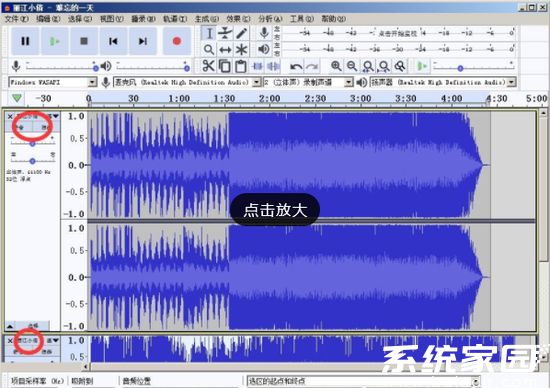Screen dimensions: 550x388
Task: Skip to start of project
Action: [113, 41]
